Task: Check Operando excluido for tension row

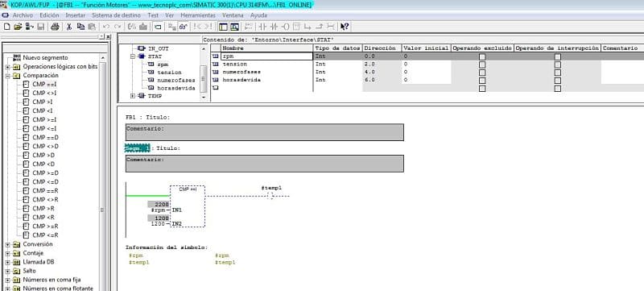Action: tap(482, 64)
